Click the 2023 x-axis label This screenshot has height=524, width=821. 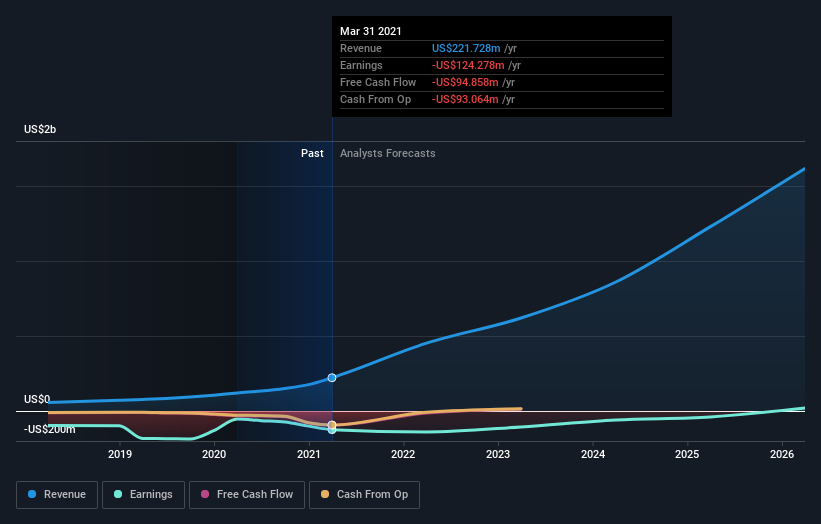(x=498, y=454)
